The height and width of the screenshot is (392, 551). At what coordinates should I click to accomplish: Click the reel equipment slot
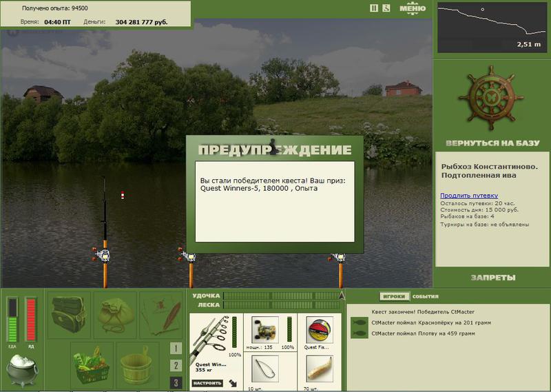pyautogui.click(x=265, y=329)
